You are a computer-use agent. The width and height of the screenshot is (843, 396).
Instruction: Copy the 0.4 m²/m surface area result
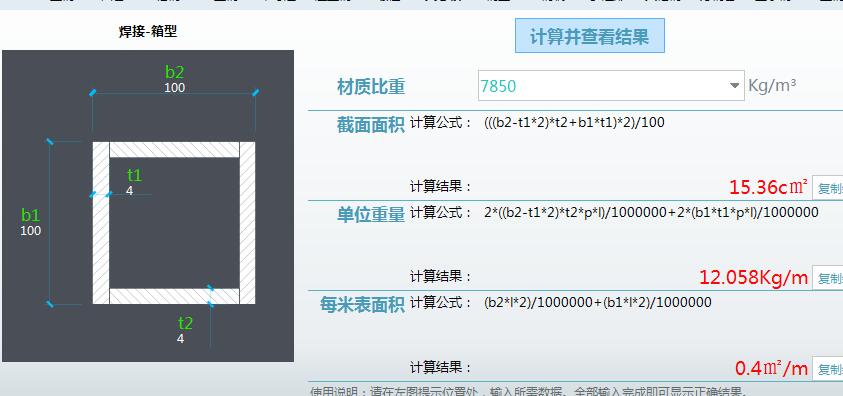(827, 369)
